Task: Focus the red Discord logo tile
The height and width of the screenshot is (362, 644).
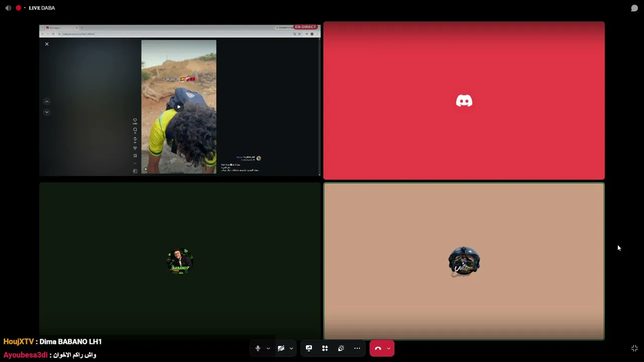Action: click(464, 101)
